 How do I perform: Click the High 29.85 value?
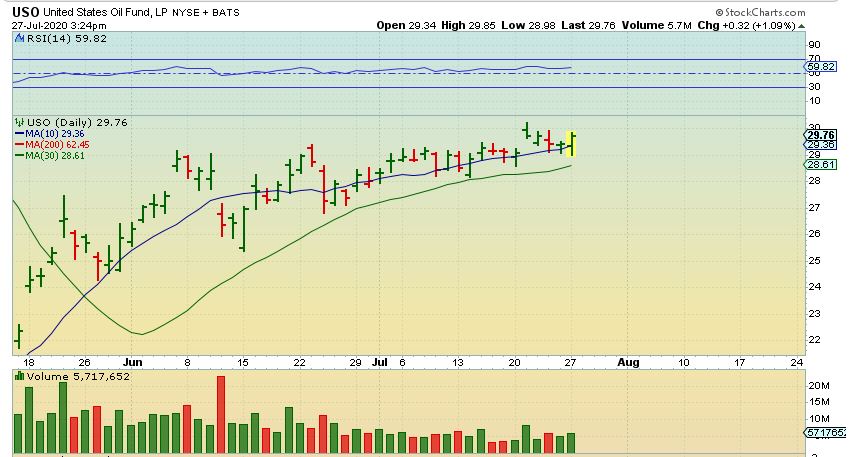(x=468, y=25)
